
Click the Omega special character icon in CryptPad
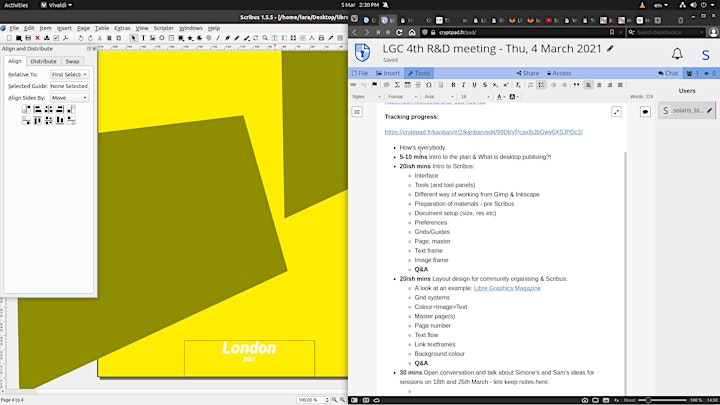coord(428,85)
